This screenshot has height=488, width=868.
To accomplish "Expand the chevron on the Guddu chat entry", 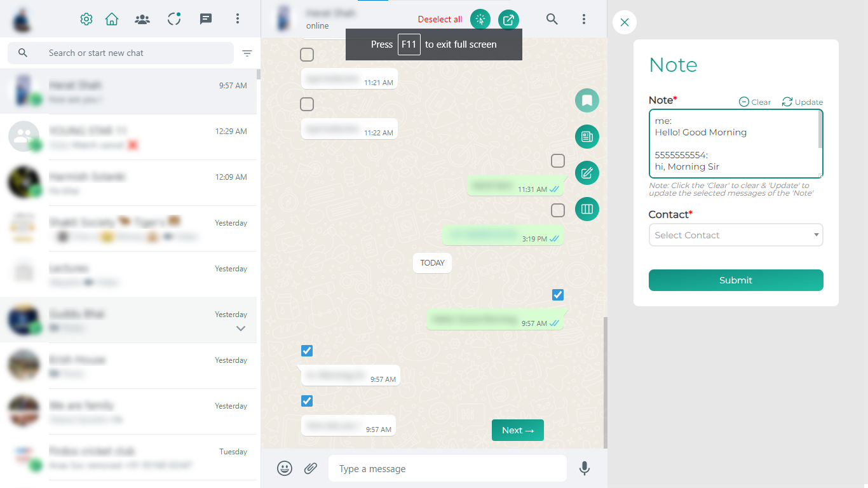I will pyautogui.click(x=240, y=329).
